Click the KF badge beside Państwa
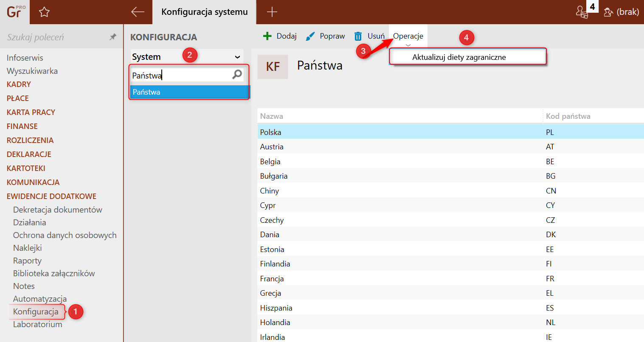Image resolution: width=644 pixels, height=342 pixels. point(273,67)
